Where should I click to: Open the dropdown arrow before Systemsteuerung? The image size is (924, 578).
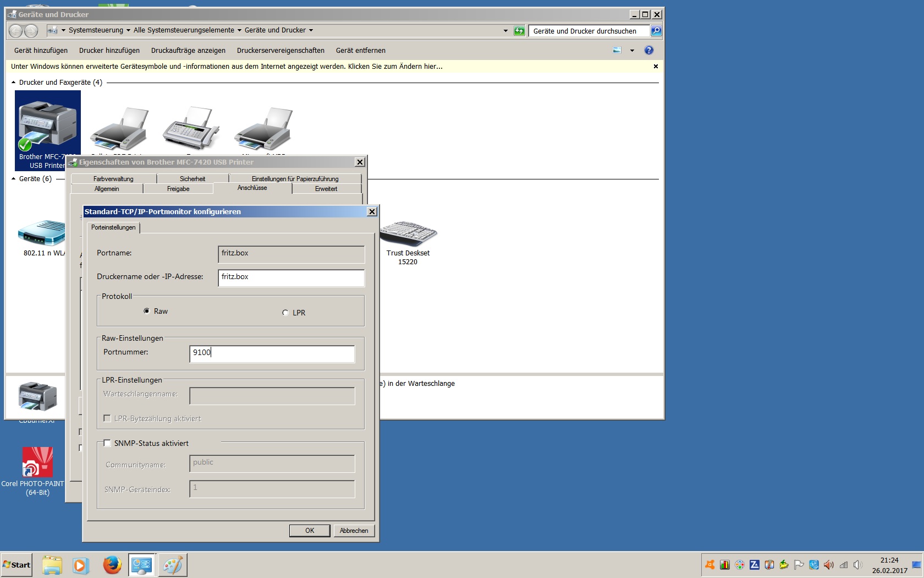pos(63,30)
